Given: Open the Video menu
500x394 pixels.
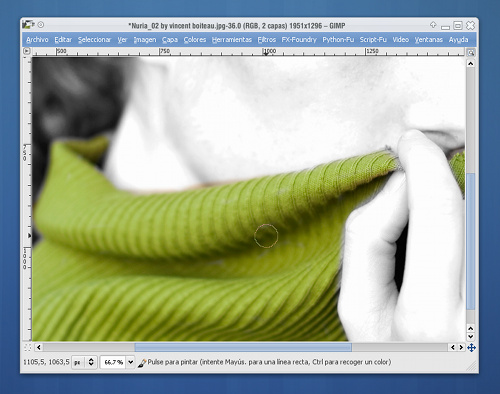Looking at the screenshot, I should (400, 40).
